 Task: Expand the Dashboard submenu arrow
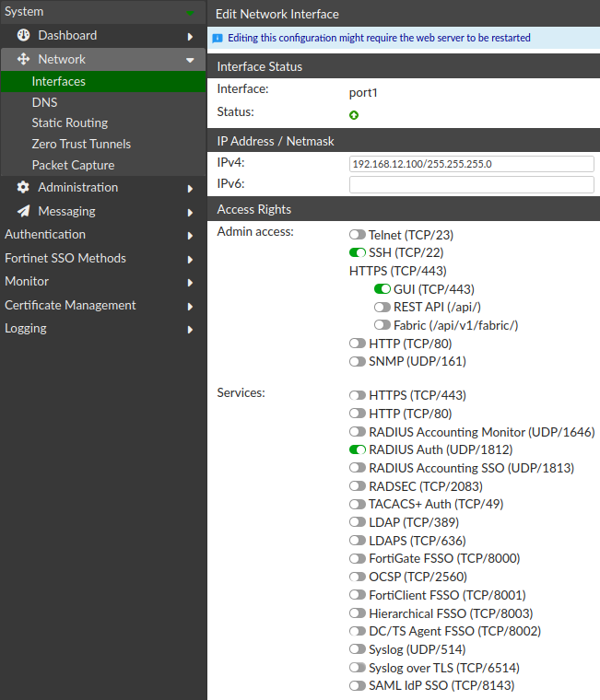click(190, 37)
